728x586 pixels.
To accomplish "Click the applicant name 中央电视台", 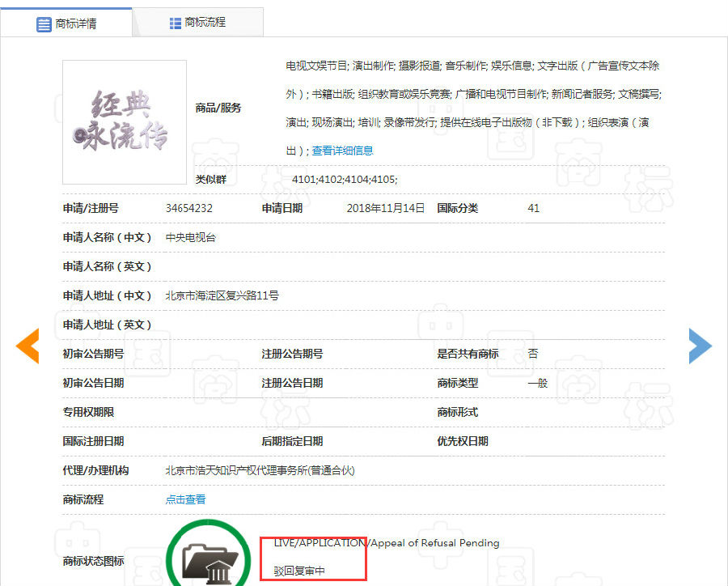I will click(x=190, y=237).
